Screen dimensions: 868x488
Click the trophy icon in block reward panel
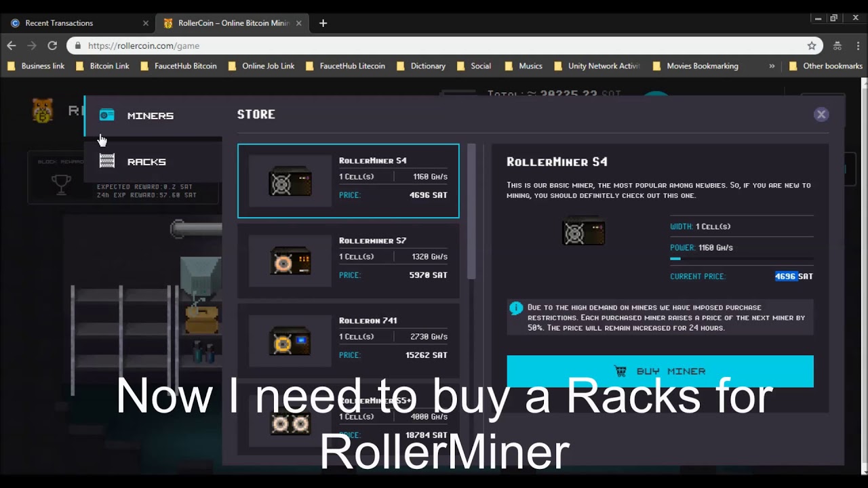tap(61, 184)
